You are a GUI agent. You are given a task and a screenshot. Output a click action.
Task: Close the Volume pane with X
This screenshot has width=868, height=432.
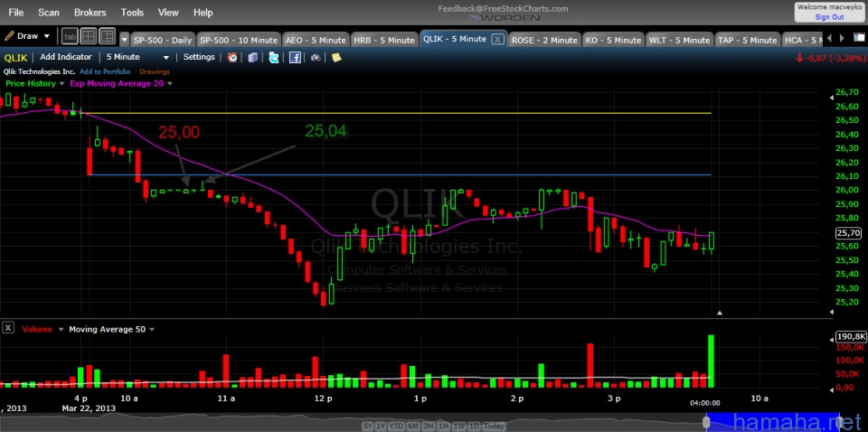tap(8, 328)
